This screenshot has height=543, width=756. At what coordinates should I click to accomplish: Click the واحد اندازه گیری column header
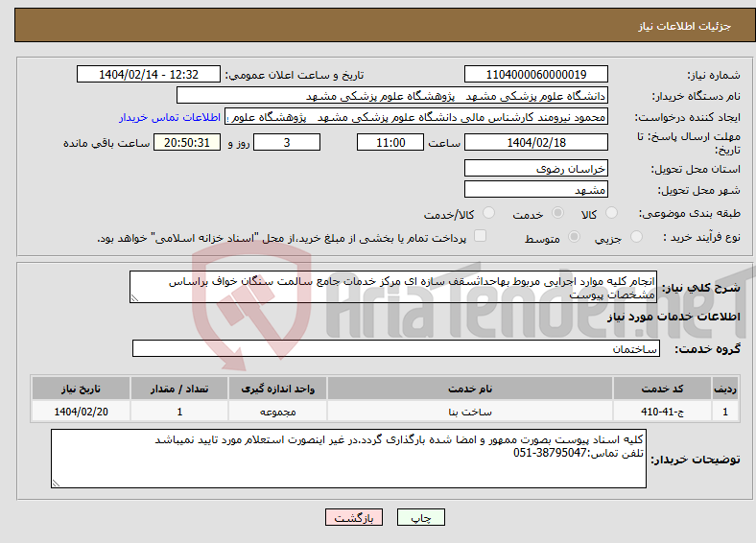[277, 389]
